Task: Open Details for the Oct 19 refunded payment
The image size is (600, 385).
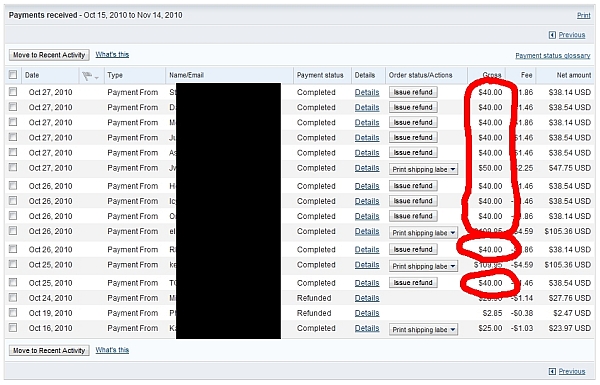Action: coord(367,313)
